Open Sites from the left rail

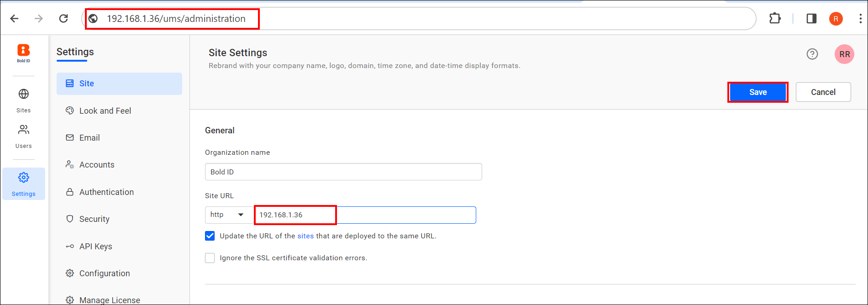24,101
